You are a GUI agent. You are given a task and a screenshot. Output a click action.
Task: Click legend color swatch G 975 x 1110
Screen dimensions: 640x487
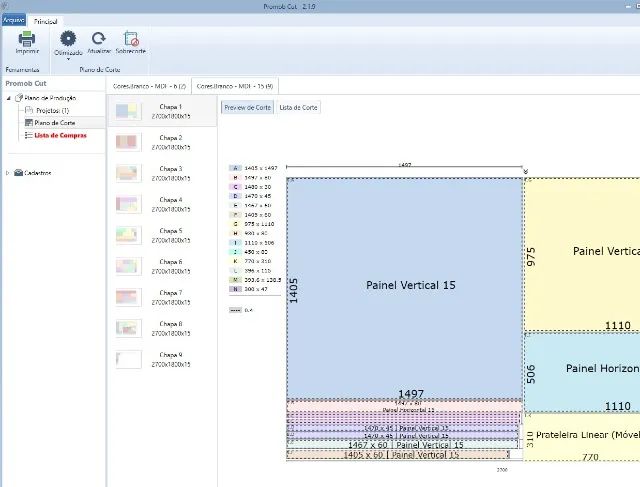pyautogui.click(x=235, y=224)
